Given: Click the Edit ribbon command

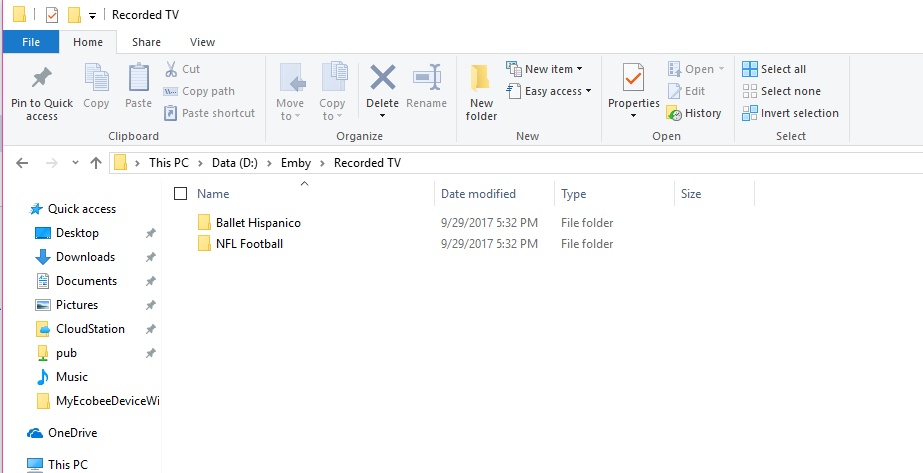Looking at the screenshot, I should [x=686, y=91].
